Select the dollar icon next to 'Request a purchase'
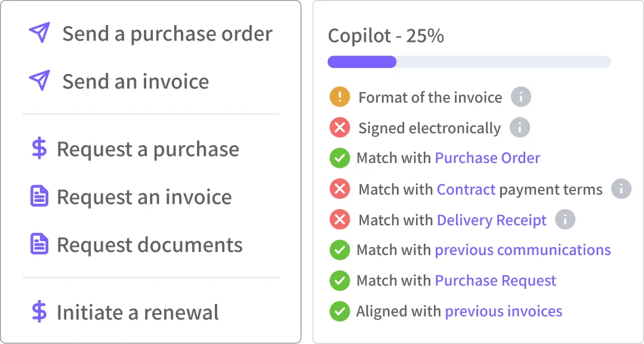Image resolution: width=644 pixels, height=344 pixels. point(38,149)
